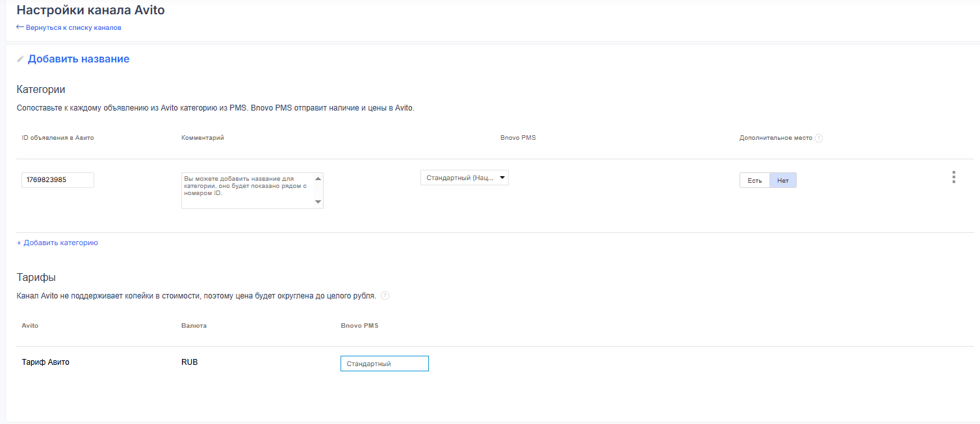Click the Добавить категорию link text
Screen dimensions: 980x424
click(60, 243)
